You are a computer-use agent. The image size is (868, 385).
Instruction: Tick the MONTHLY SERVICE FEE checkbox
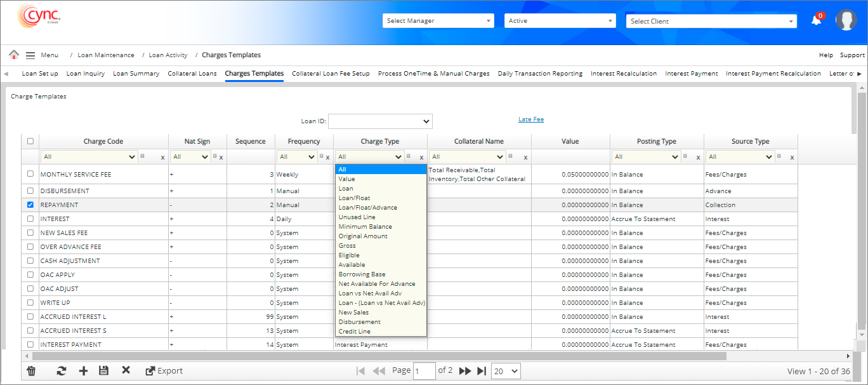pyautogui.click(x=30, y=174)
